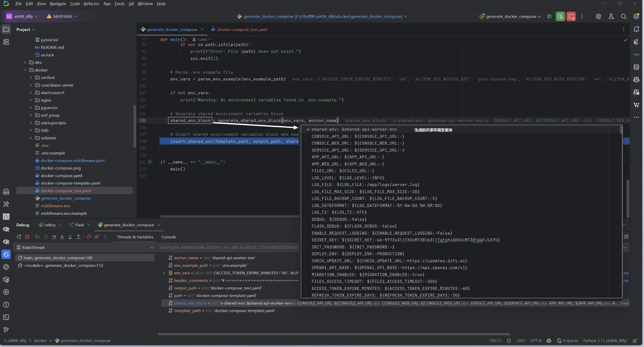Image resolution: width=644 pixels, height=347 pixels.
Task: Open the Navigate menu
Action: [x=58, y=4]
